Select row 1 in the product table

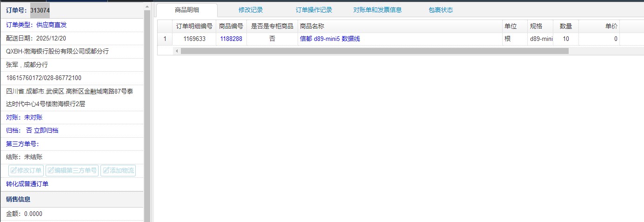pos(165,39)
